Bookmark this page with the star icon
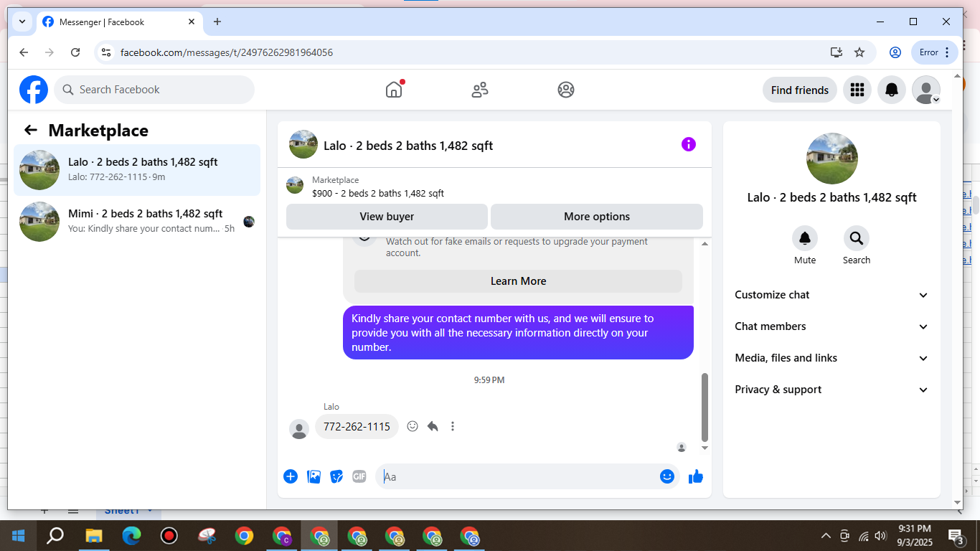The image size is (980, 551). click(859, 52)
